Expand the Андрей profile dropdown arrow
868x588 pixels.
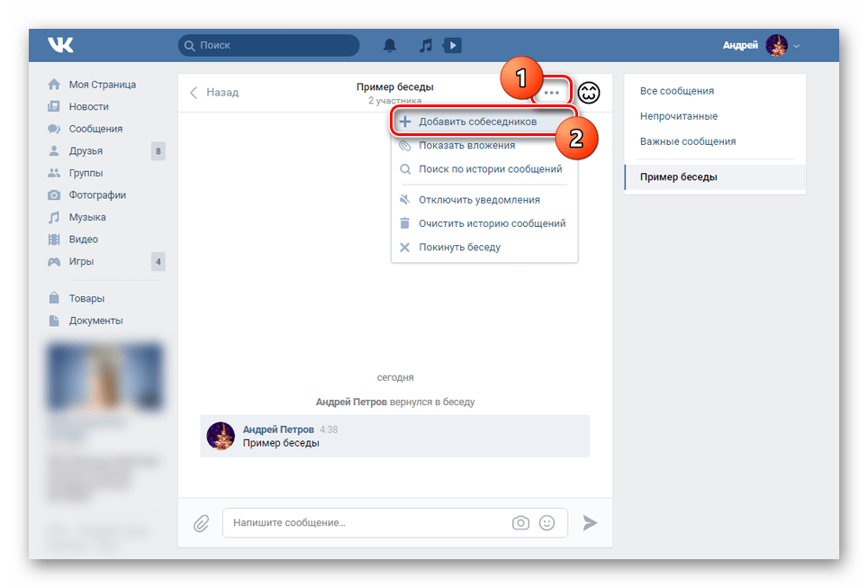pos(797,46)
